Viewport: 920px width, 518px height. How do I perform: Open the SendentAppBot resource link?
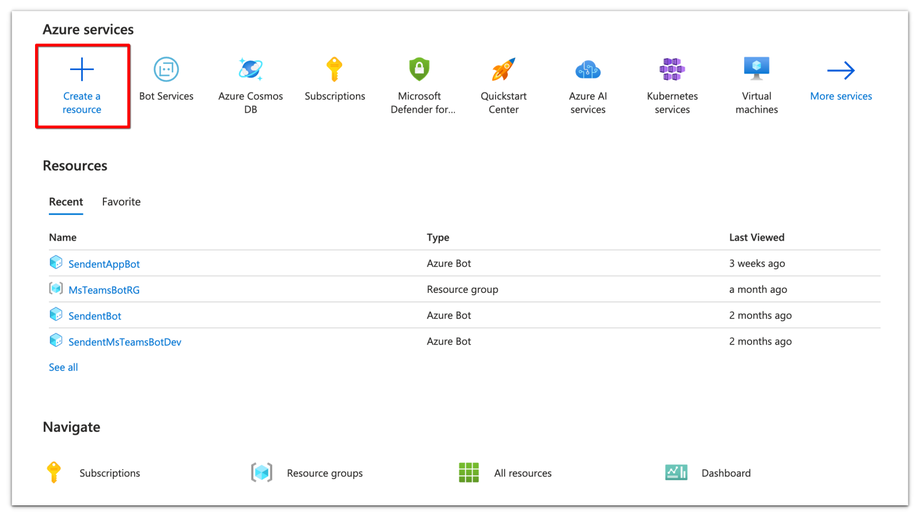click(104, 264)
